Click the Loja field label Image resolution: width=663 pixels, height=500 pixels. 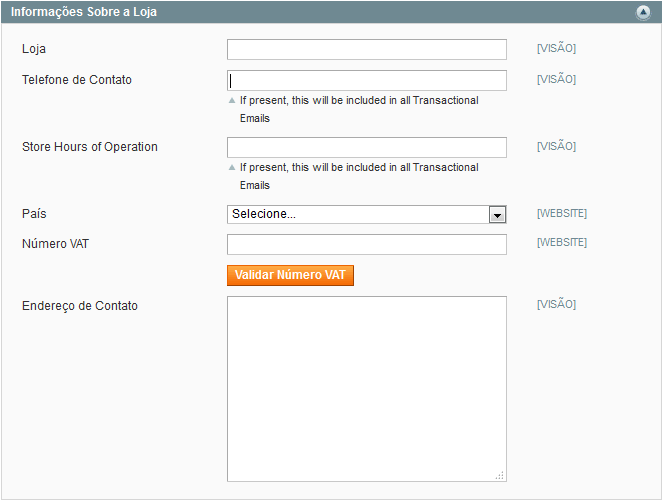click(x=34, y=49)
